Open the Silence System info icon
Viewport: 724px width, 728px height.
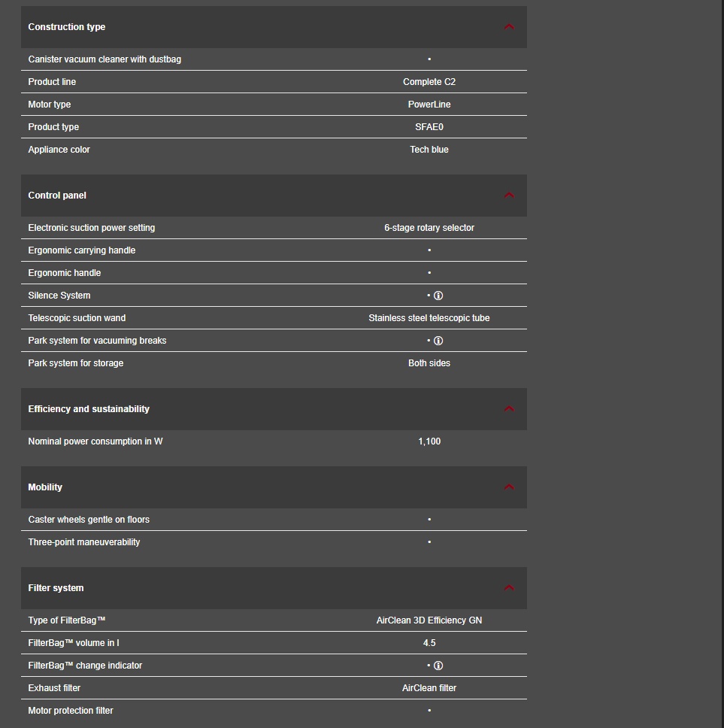[438, 296]
